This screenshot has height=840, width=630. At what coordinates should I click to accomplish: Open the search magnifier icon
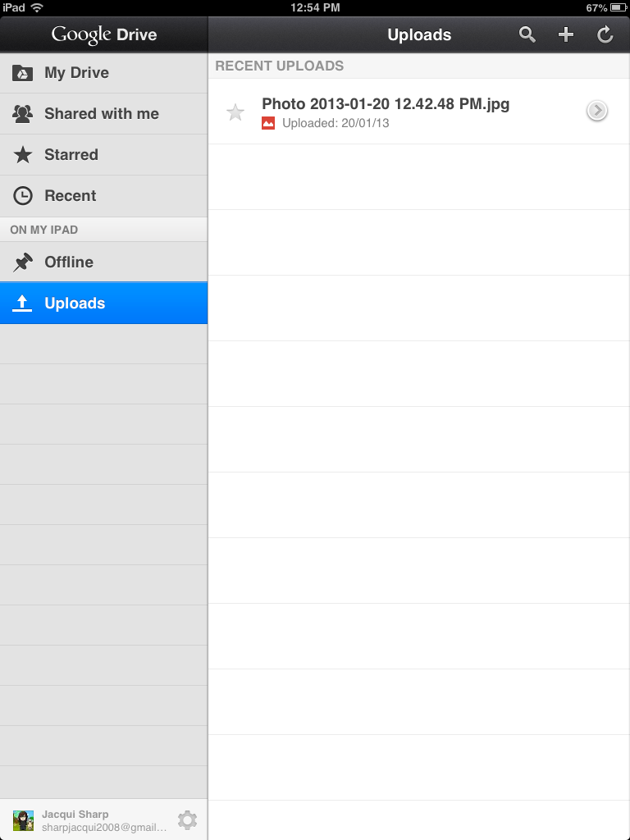click(x=527, y=34)
